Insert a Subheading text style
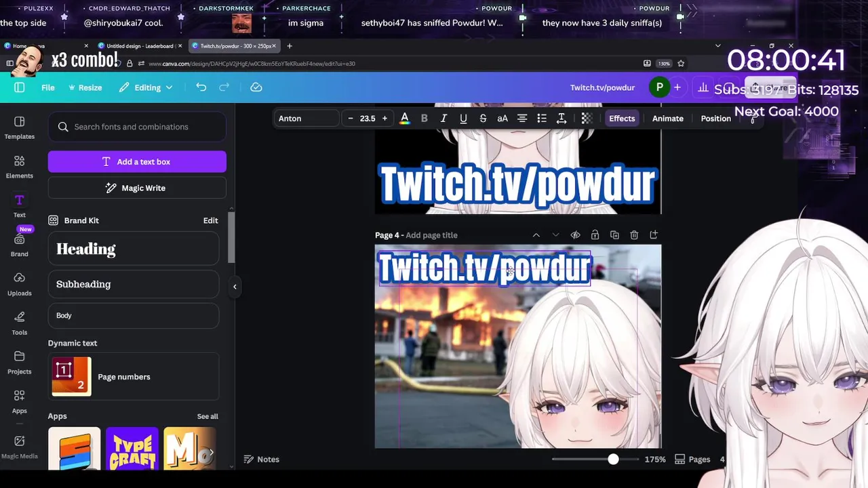The height and width of the screenshot is (488, 868). [x=134, y=284]
